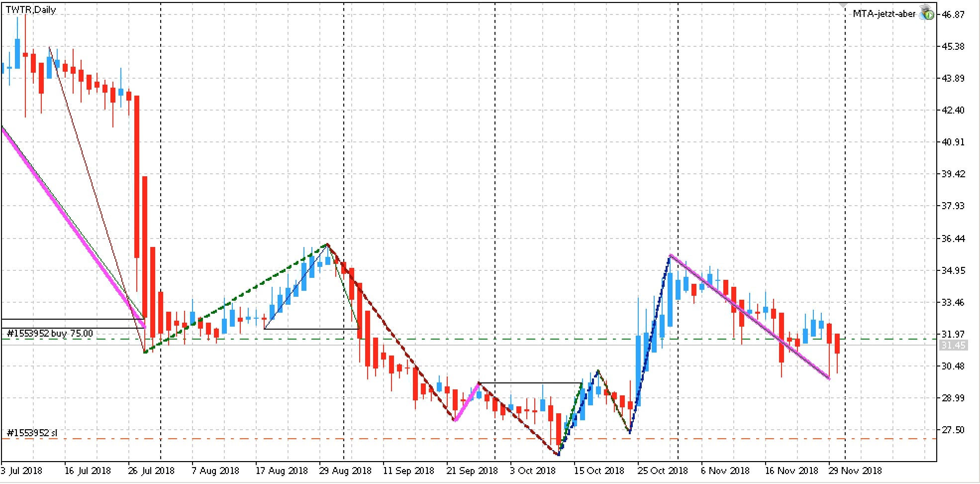Click the 29 Aug 2018 date label

(345, 471)
